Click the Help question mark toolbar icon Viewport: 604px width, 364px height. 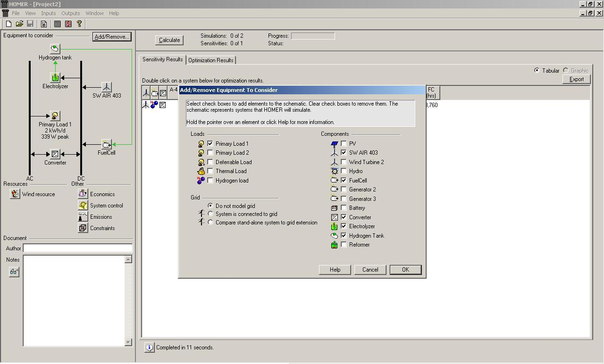tap(79, 24)
